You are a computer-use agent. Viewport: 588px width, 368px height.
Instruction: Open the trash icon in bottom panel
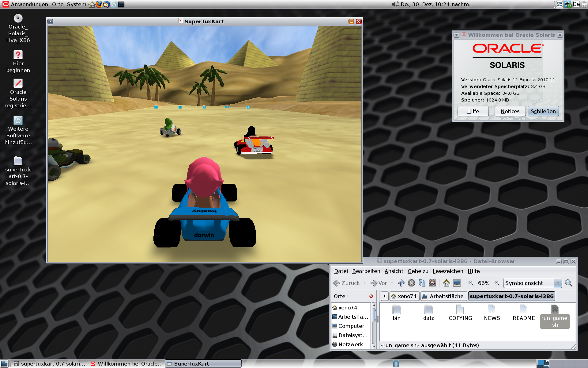pyautogui.click(x=396, y=364)
